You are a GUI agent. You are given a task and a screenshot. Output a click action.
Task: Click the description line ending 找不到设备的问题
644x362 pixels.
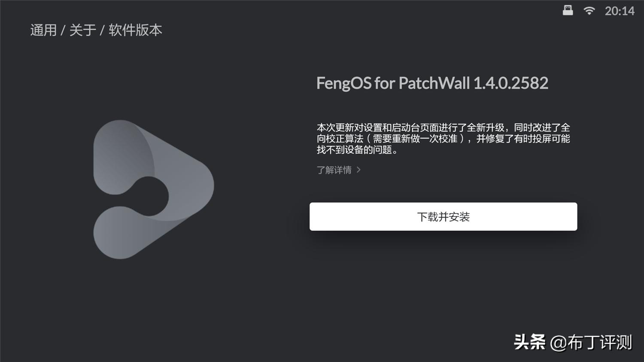point(357,150)
